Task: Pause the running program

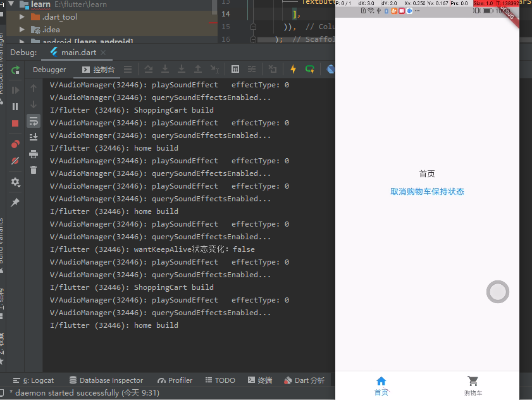Action: point(15,106)
